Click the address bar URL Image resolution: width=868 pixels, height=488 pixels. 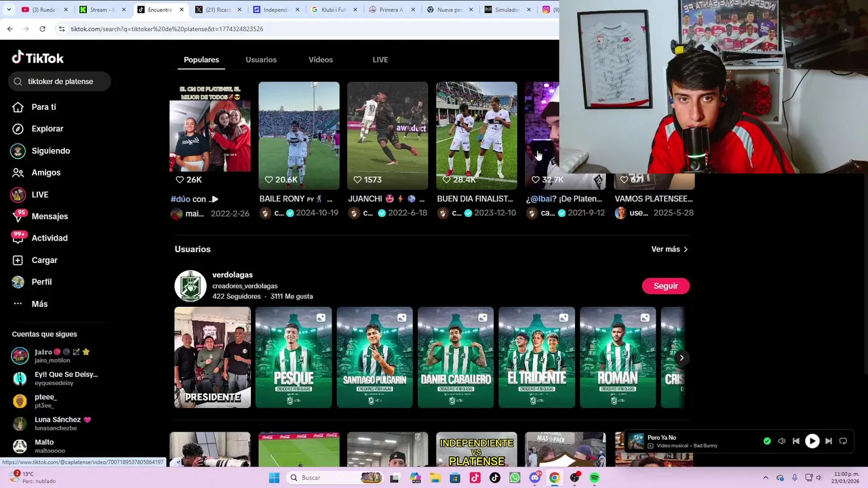[167, 29]
